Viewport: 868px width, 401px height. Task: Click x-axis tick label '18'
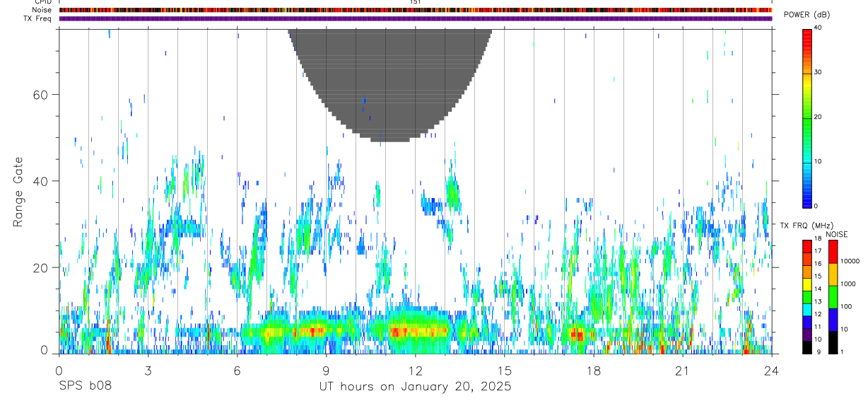click(594, 370)
